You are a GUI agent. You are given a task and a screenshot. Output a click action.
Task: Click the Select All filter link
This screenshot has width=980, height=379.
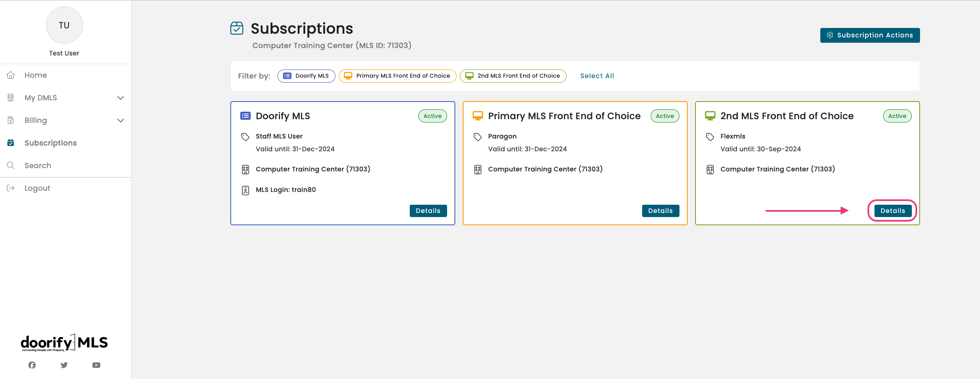tap(597, 76)
